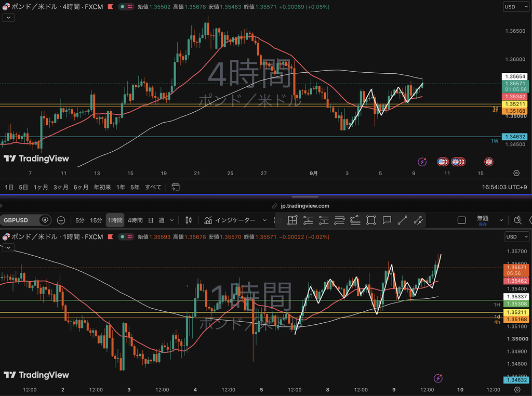The width and height of the screenshot is (532, 396).
Task: Select the 3ヶ月 date range button
Action: (x=61, y=187)
